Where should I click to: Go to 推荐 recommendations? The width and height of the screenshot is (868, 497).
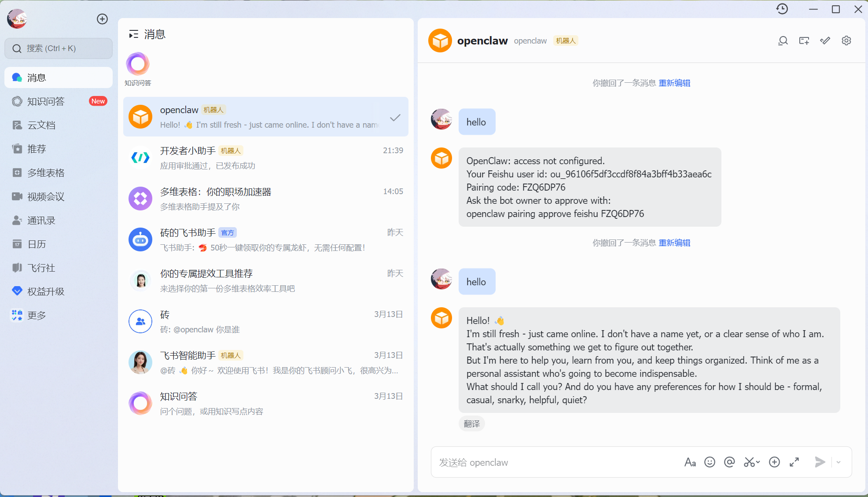(59, 149)
